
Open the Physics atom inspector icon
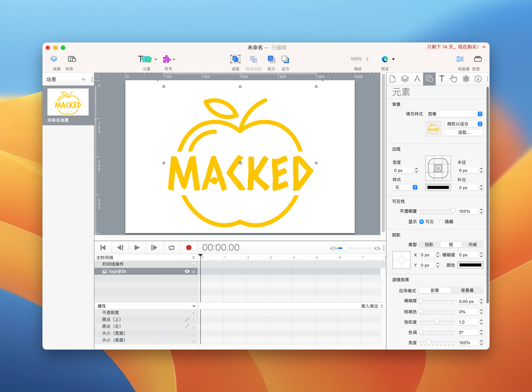coord(466,79)
